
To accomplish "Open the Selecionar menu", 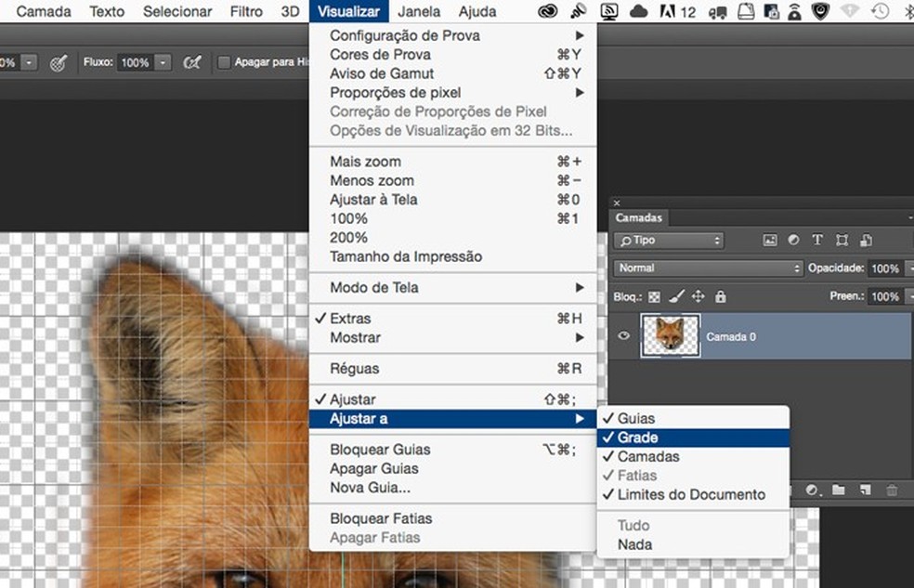I will coord(177,11).
